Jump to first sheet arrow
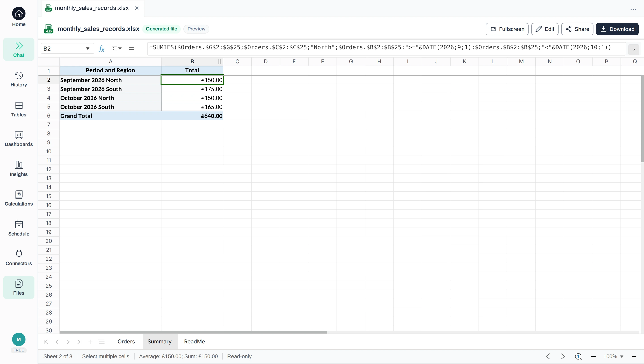Screen dimensions: 644x364 tap(46, 342)
